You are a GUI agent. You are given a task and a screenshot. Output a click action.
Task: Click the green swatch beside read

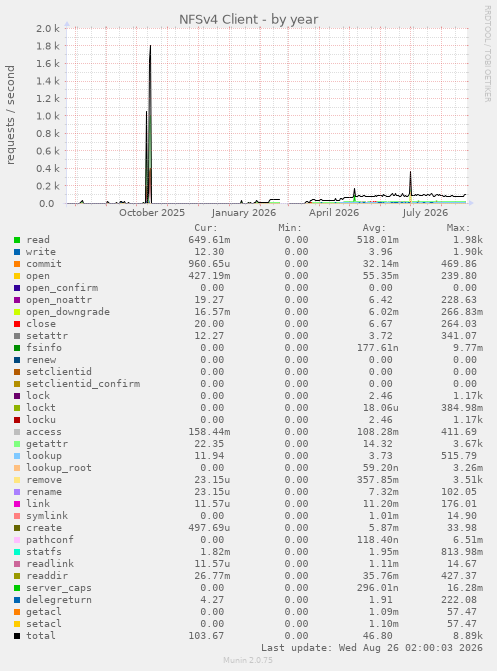point(17,240)
